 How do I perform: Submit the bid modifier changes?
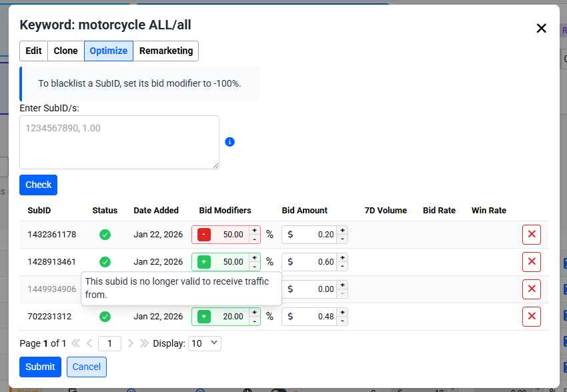40,367
